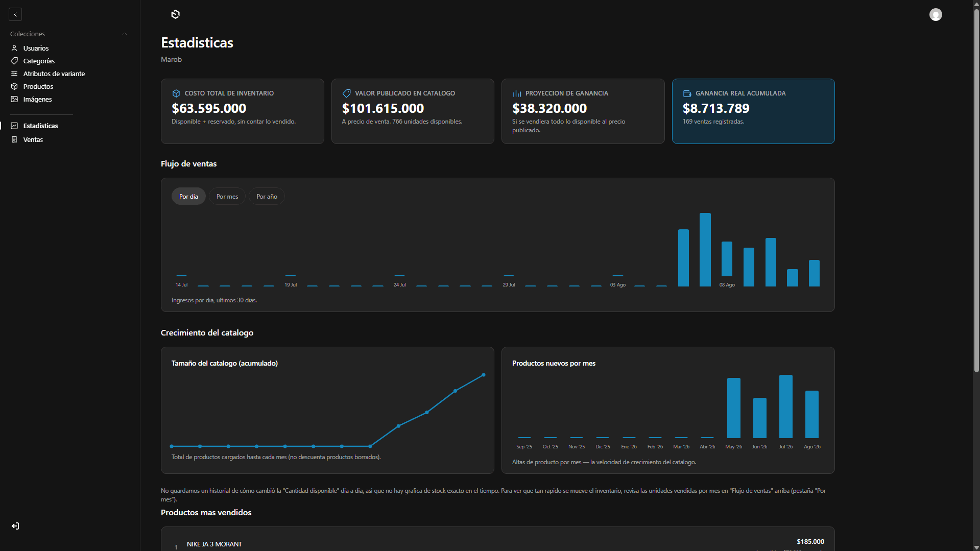Click the tallest bar in Flujo de ventas chart
The width and height of the screenshot is (980, 551).
705,250
